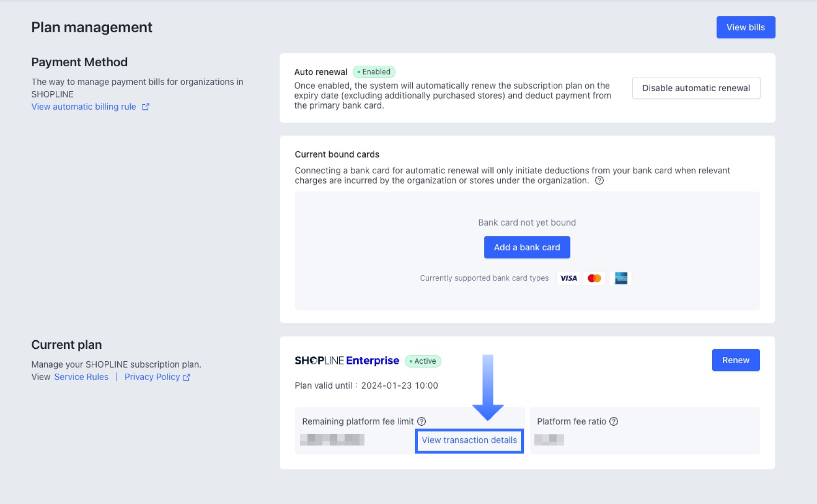
Task: Click the Current plan heading
Action: coord(66,344)
